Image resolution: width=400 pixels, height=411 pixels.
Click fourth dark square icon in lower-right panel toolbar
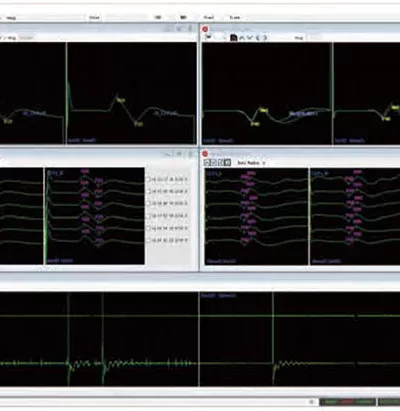click(227, 163)
